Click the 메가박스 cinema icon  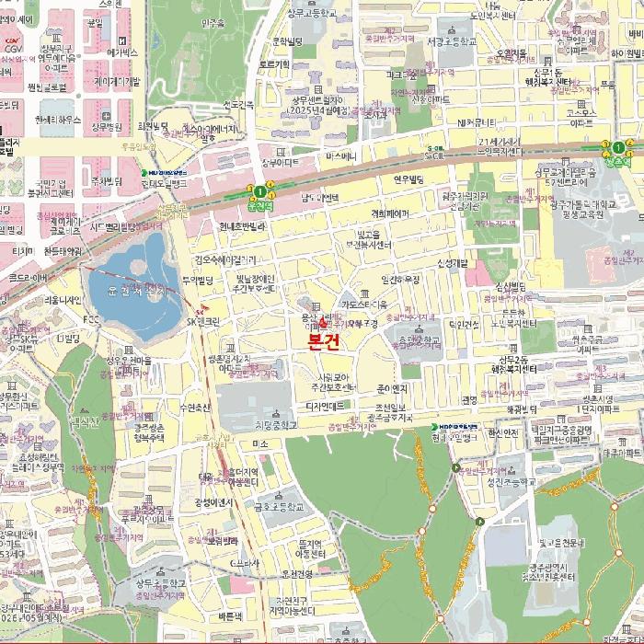[121, 40]
